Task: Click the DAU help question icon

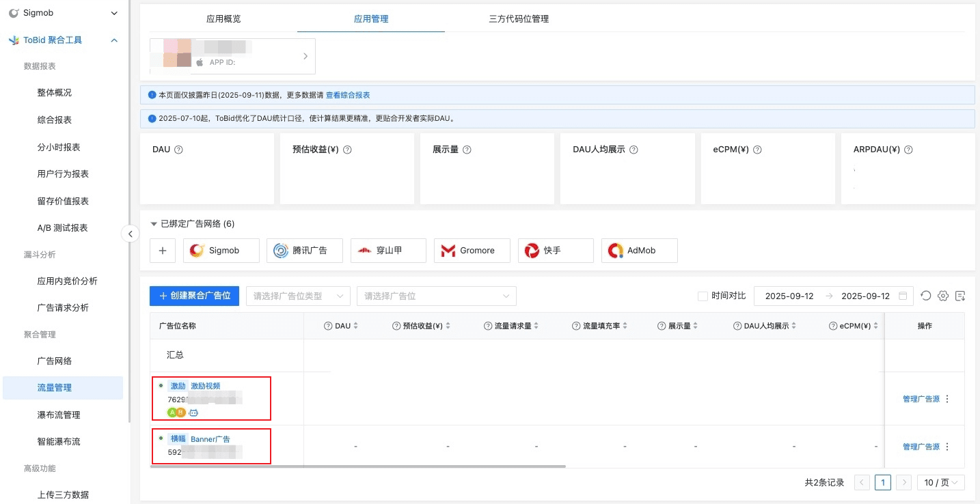Action: click(179, 150)
